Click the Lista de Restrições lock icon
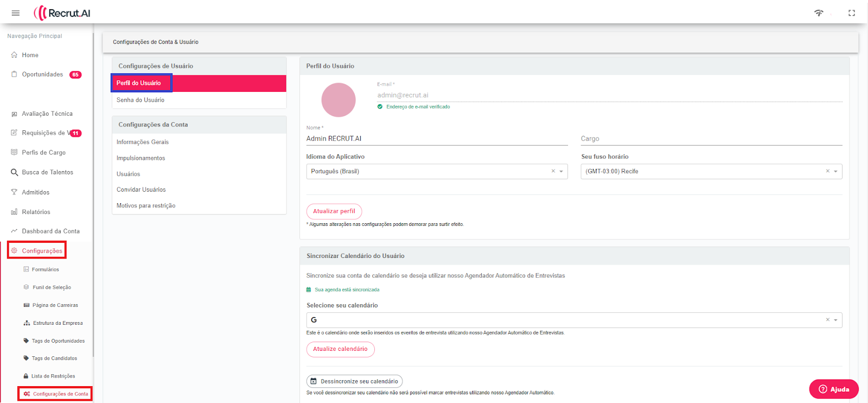 coord(26,376)
